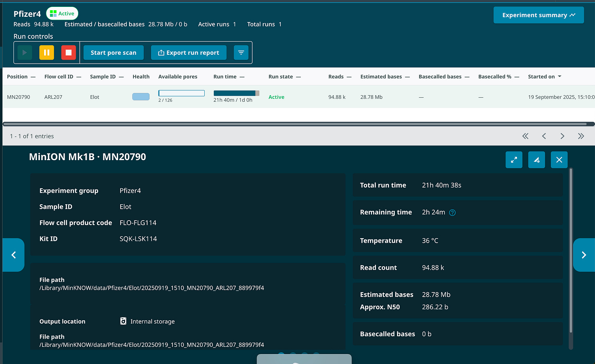595x364 pixels.
Task: Select the MN20790 position cell
Action: pyautogui.click(x=18, y=97)
